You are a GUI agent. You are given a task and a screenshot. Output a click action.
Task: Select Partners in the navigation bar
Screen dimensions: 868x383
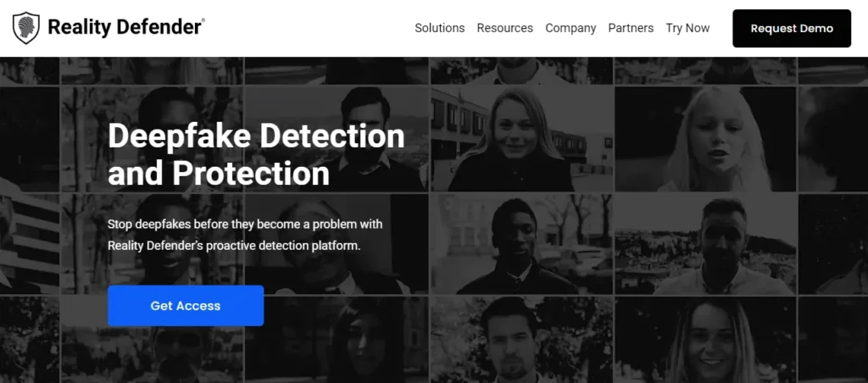pos(631,28)
